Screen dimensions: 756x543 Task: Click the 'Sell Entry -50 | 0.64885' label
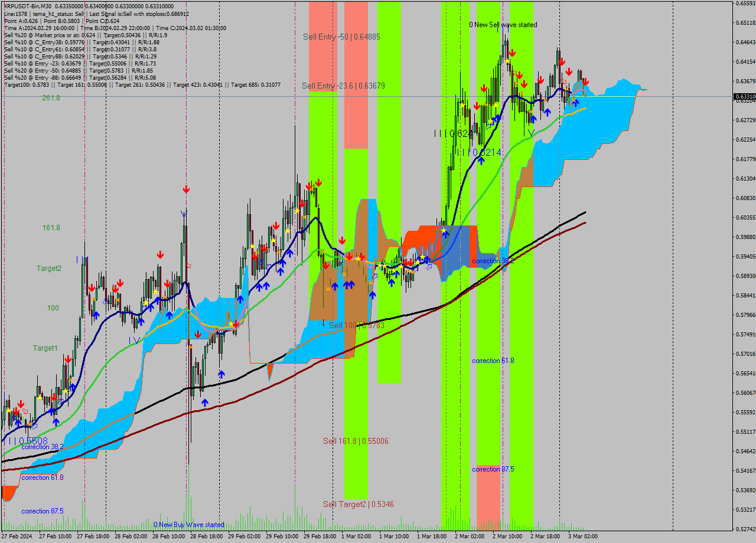[341, 37]
